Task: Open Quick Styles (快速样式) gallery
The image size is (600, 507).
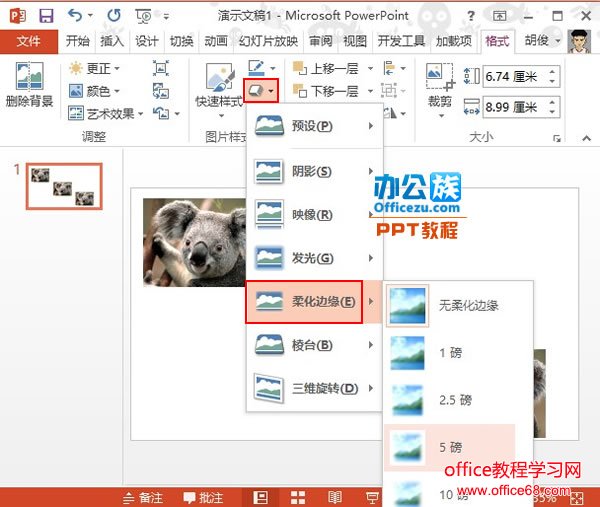Action: tap(219, 90)
